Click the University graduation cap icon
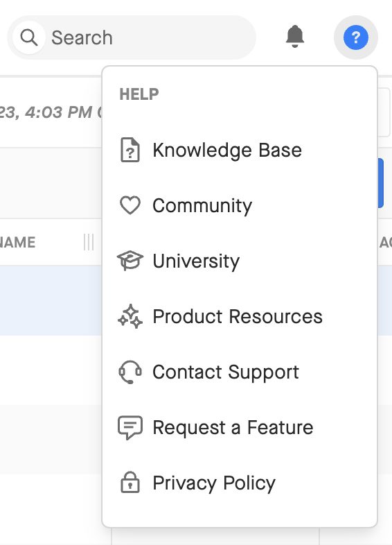This screenshot has width=392, height=545. [x=130, y=260]
